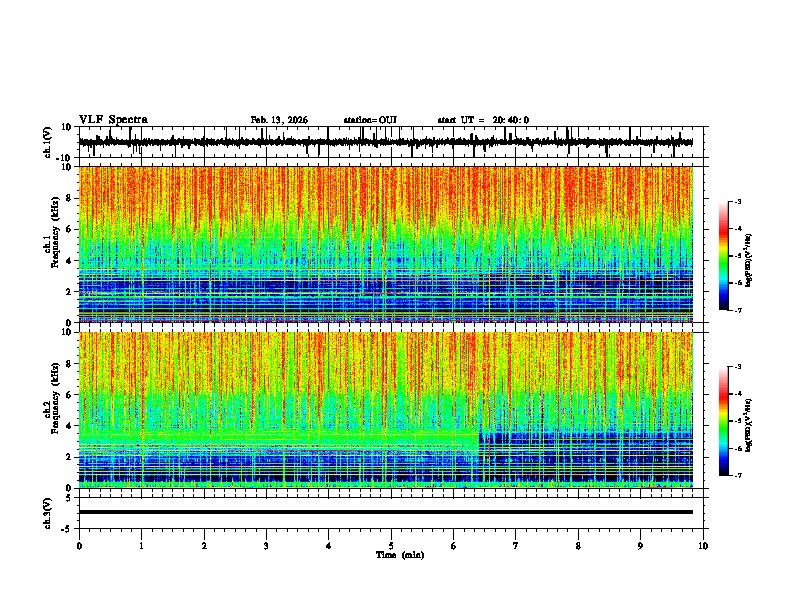This screenshot has height=612, width=792.
Task: Select the "start UT = 20:40:0" header text
Action: coord(483,120)
